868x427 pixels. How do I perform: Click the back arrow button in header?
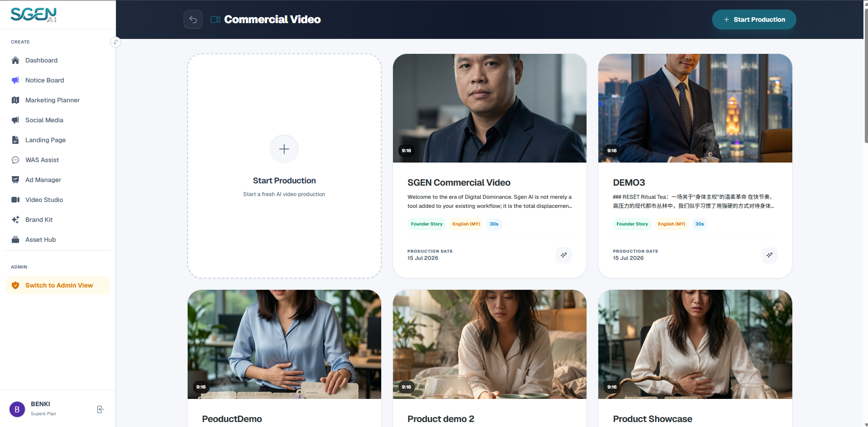click(193, 19)
